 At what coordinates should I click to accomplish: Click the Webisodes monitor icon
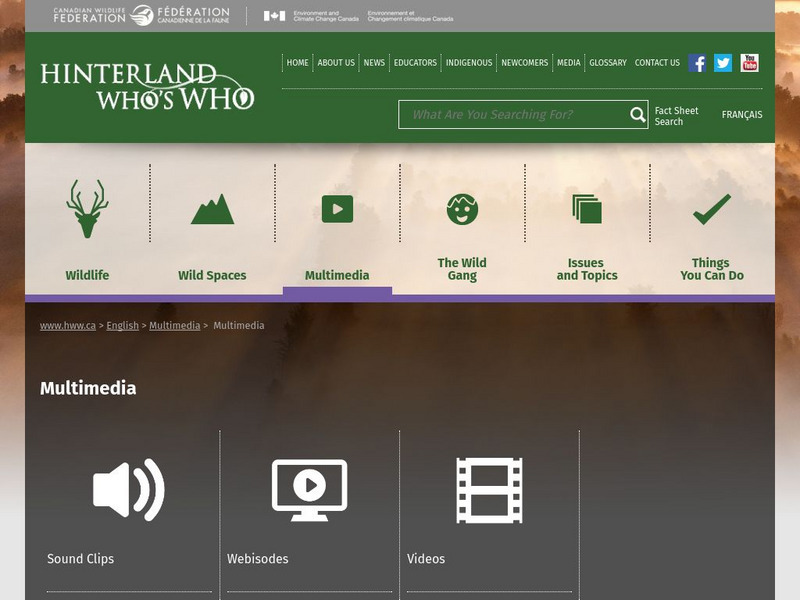(x=309, y=490)
